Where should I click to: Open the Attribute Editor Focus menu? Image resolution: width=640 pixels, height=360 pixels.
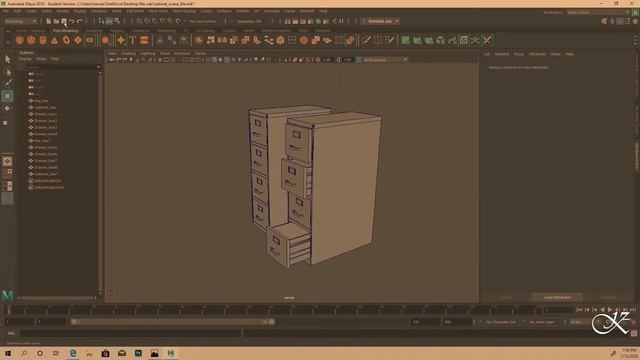click(519, 54)
